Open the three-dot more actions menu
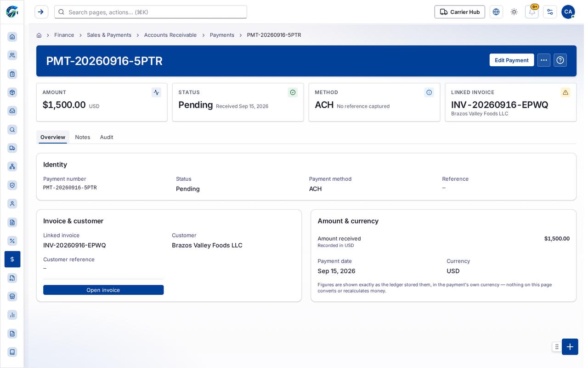Viewport: 588px width, 368px height. (544, 60)
